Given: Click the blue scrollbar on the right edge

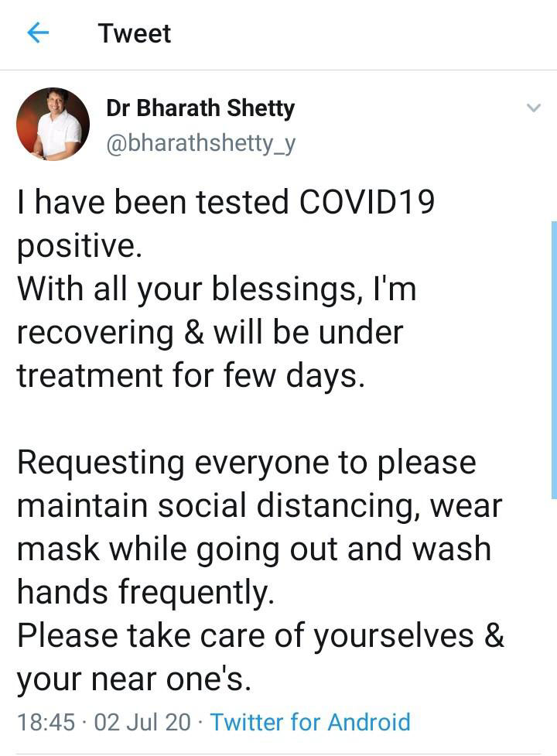Looking at the screenshot, I should coord(553,359).
